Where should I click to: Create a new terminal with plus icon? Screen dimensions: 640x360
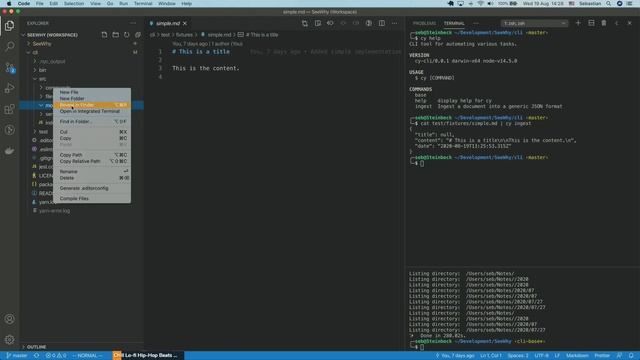point(578,23)
